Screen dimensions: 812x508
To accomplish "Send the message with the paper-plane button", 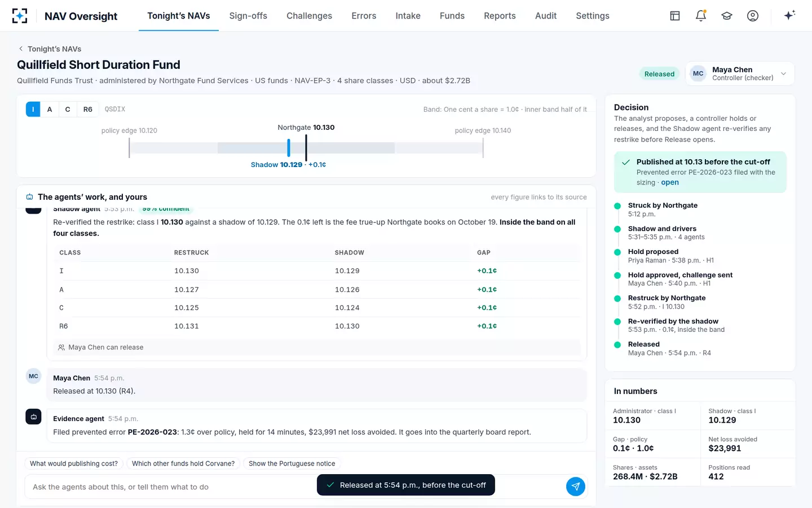I will coord(575,487).
